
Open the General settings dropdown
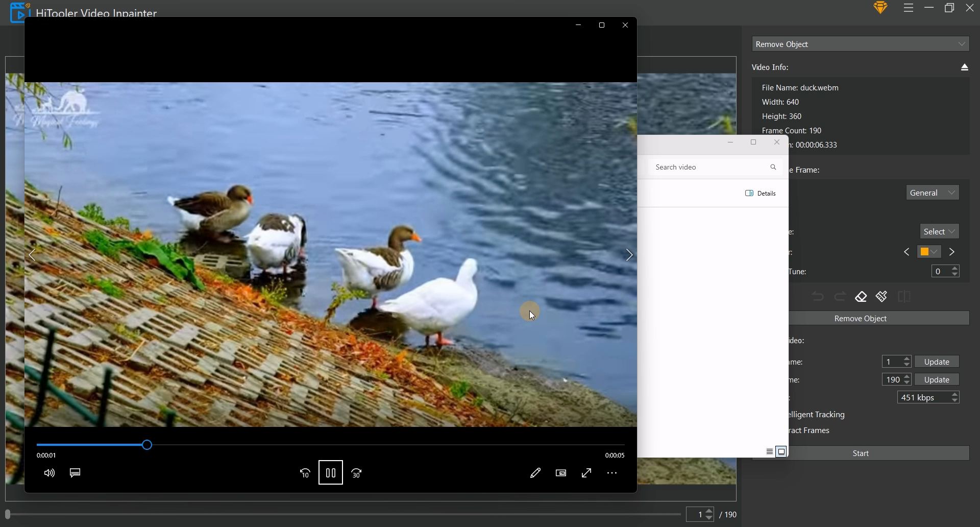tap(932, 193)
